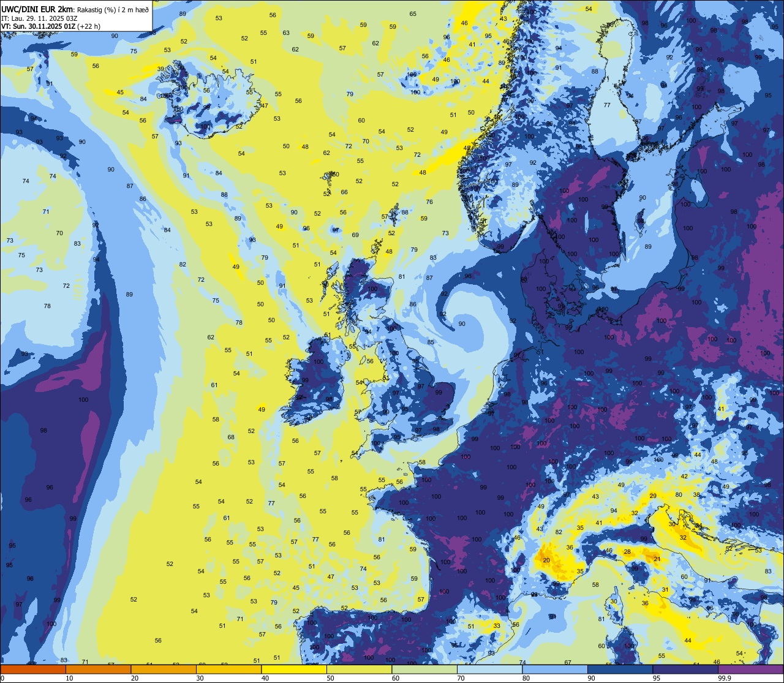Image resolution: width=784 pixels, height=683 pixels.
Task: Click the title 'UWC/DINI EUR 2km' in the header
Action: (37, 9)
